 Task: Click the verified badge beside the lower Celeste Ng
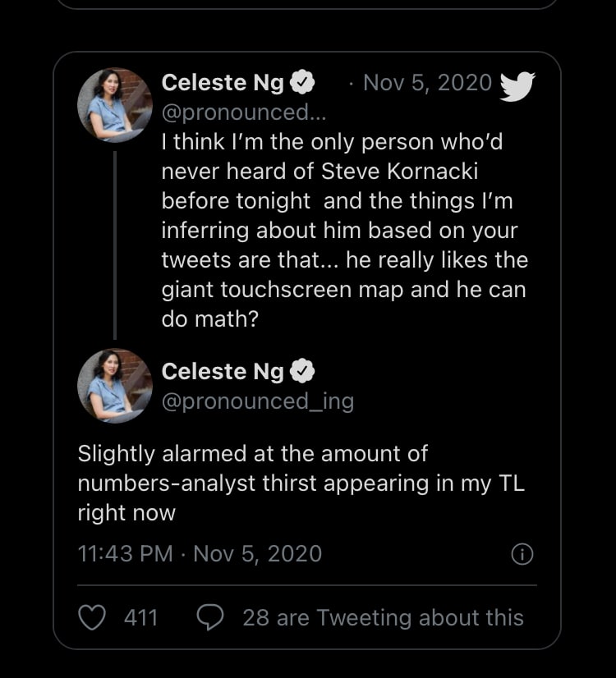click(304, 372)
